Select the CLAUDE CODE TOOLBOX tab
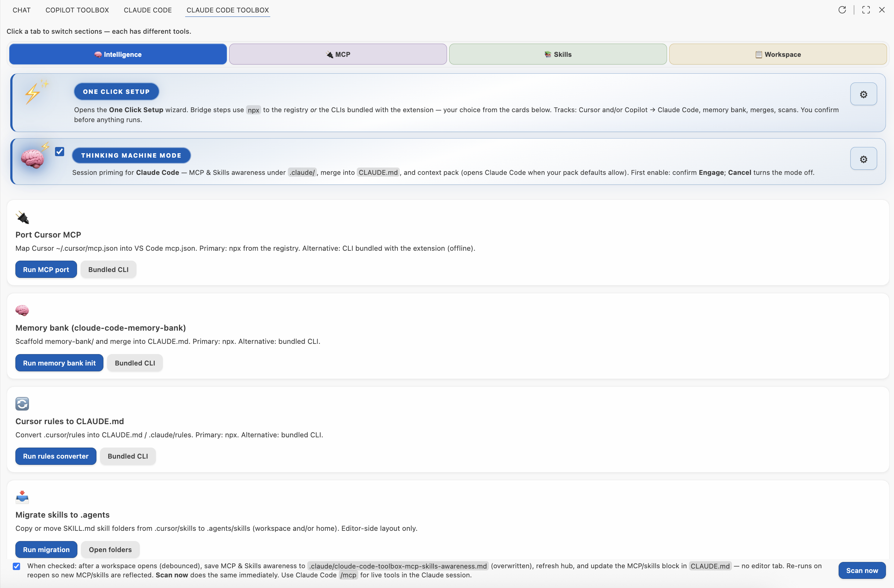 click(228, 10)
